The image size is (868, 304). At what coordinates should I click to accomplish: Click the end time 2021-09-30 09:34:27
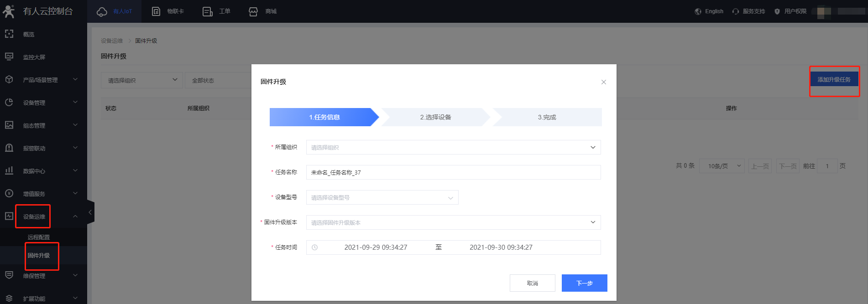(x=501, y=247)
